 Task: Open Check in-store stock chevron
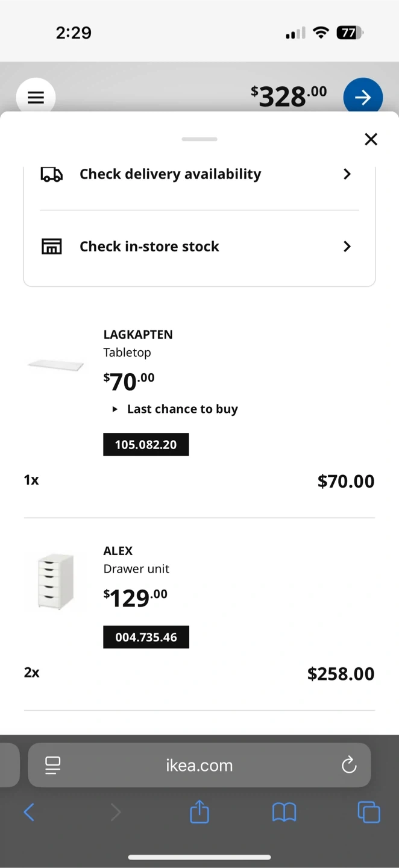point(347,247)
